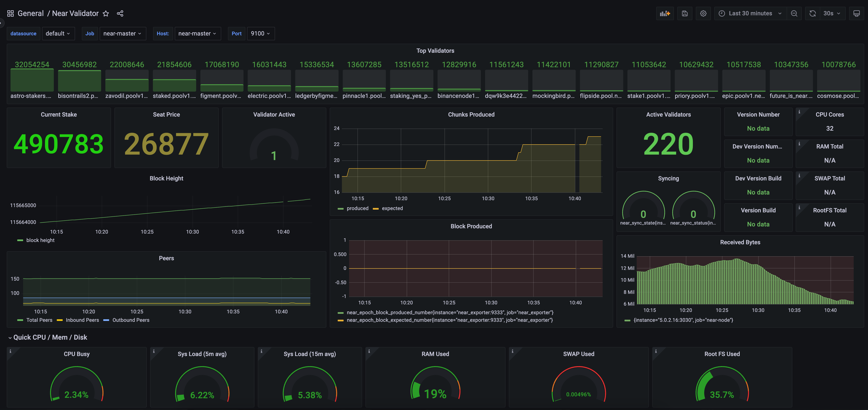868x410 pixels.
Task: Star the Near Validator dashboard
Action: tap(106, 13)
